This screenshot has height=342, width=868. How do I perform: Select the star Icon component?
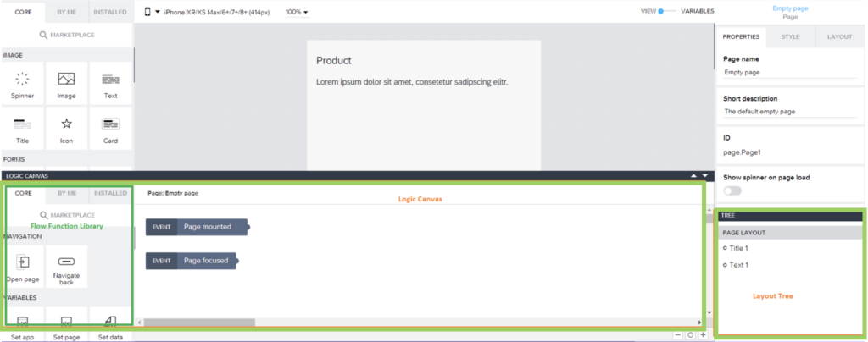[66, 124]
